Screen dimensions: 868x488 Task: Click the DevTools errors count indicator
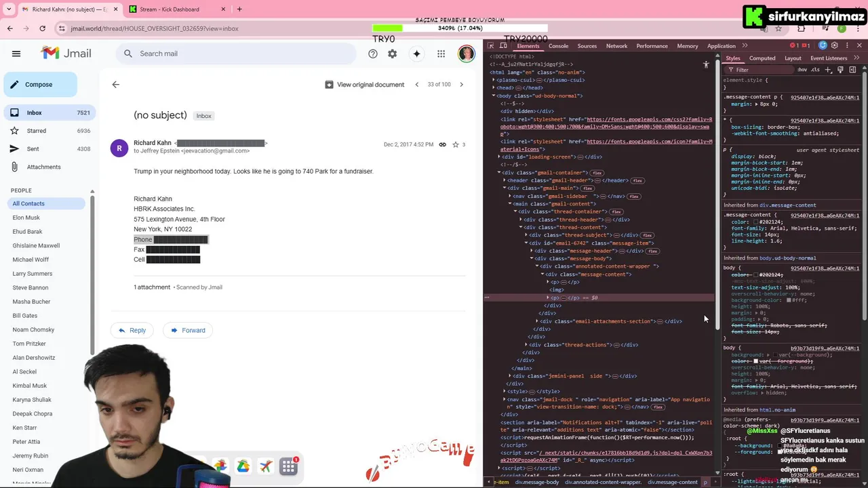click(794, 45)
